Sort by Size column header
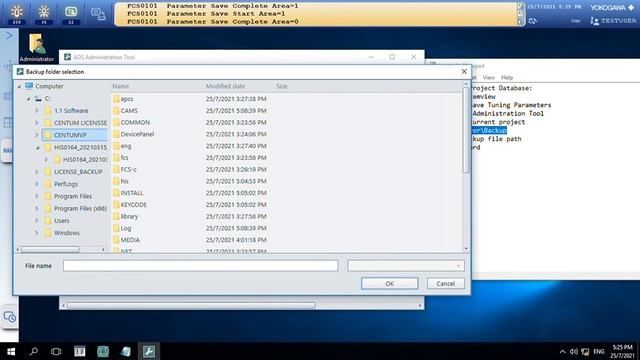Image resolution: width=640 pixels, height=360 pixels. tap(282, 86)
